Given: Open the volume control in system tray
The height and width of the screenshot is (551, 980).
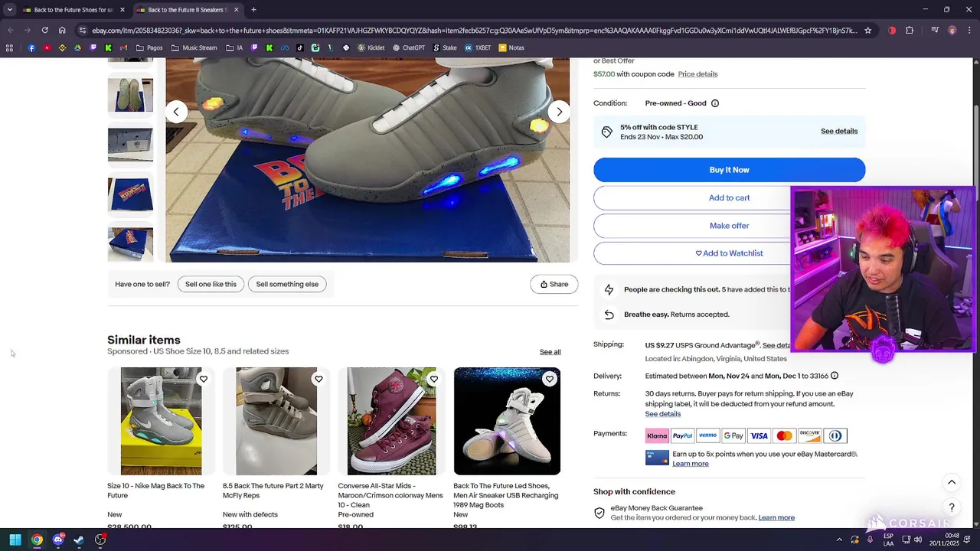Looking at the screenshot, I should [x=917, y=540].
